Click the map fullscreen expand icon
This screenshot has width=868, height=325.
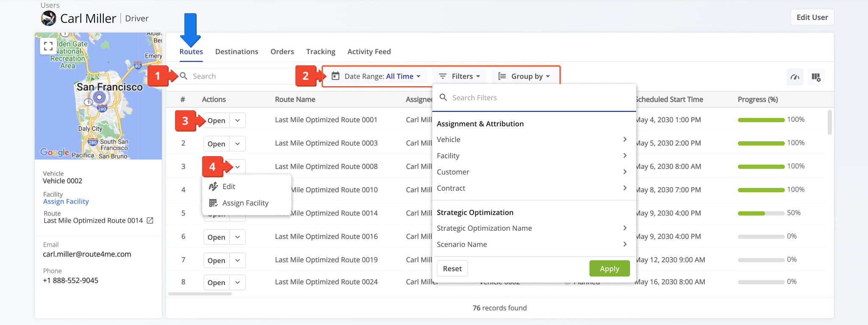[x=48, y=46]
